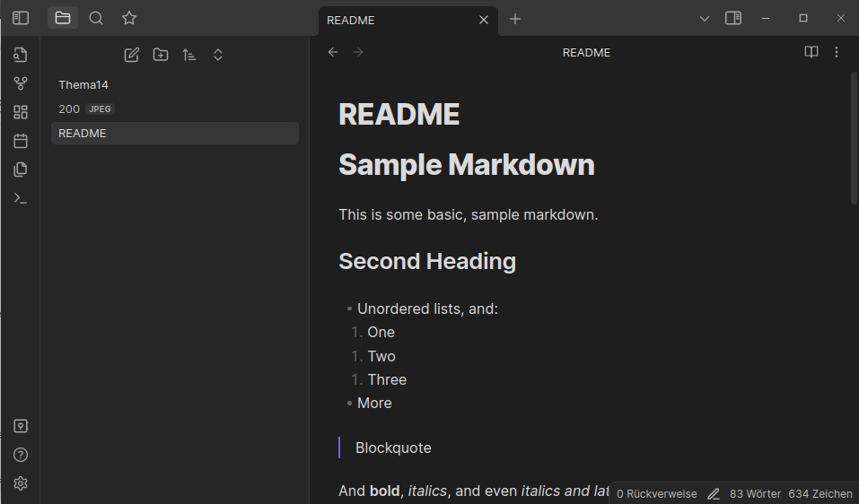
Task: Switch to reading view book icon
Action: click(811, 52)
